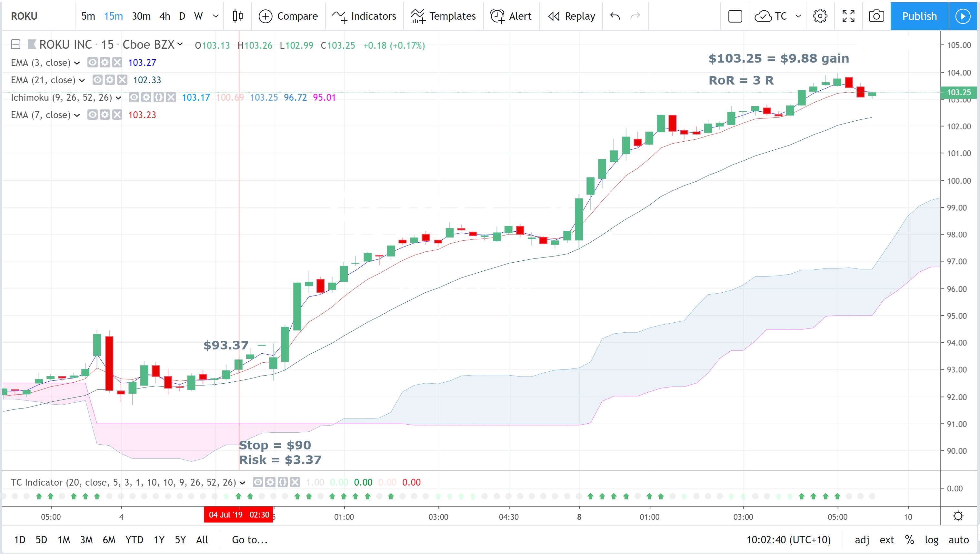Set date range to 5D

[x=41, y=540]
